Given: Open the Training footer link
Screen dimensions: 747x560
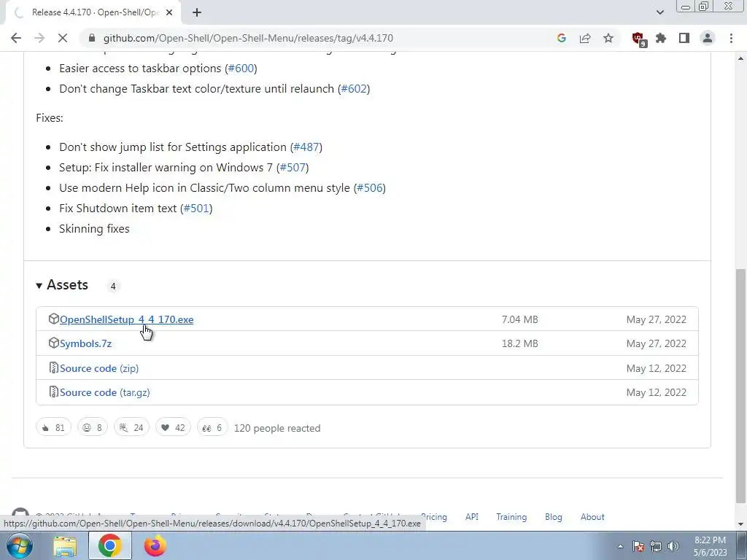Looking at the screenshot, I should [x=511, y=517].
